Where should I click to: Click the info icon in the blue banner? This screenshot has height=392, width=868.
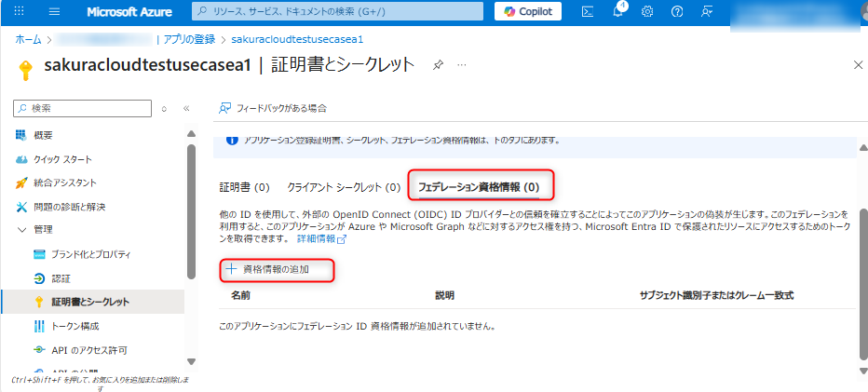[232, 141]
